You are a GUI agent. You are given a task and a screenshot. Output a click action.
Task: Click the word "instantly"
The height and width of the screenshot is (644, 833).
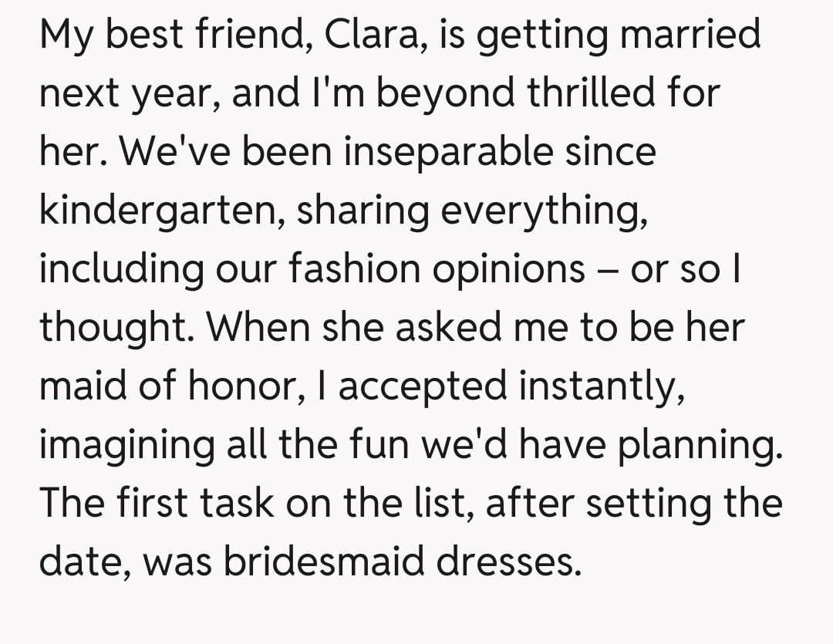(601, 386)
